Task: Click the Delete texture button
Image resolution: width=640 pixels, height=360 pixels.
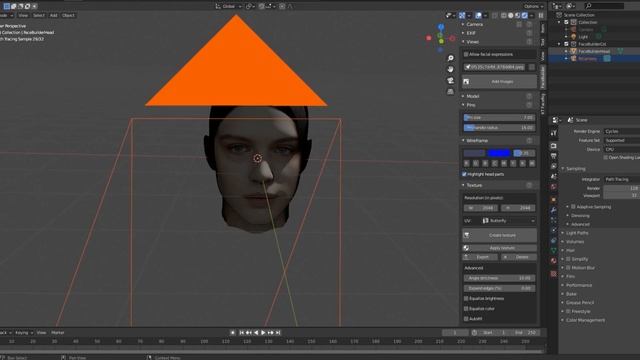Action: [x=518, y=257]
